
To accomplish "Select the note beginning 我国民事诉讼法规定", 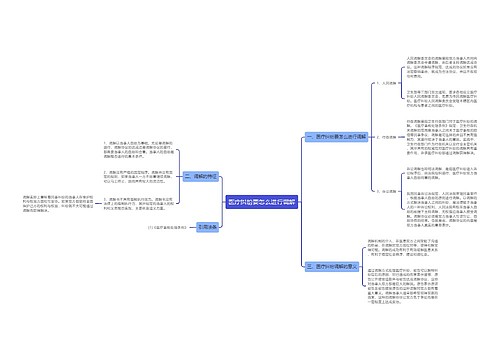I will (442, 209).
